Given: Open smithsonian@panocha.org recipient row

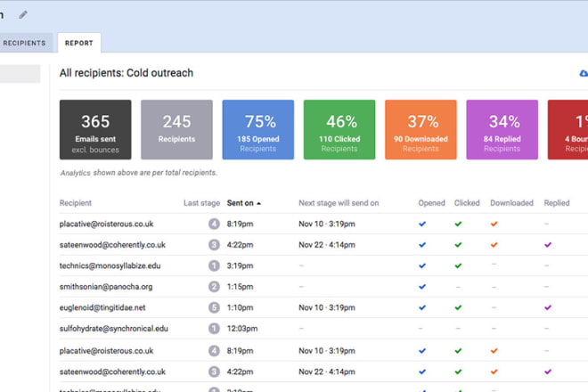Looking at the screenshot, I should tap(323, 287).
